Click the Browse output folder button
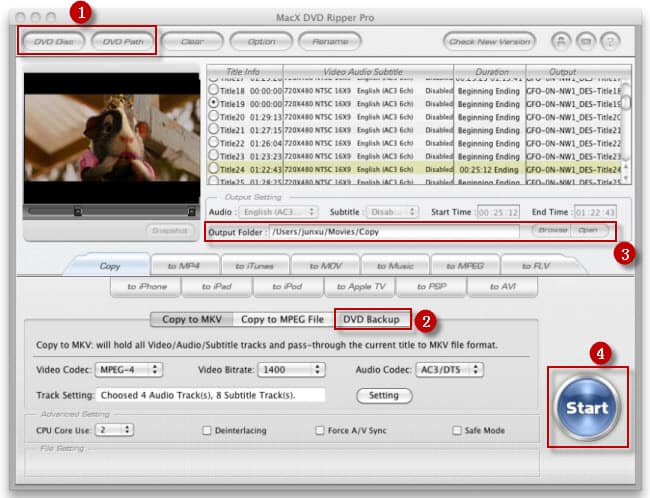Viewport: 650px width, 498px height. [551, 230]
